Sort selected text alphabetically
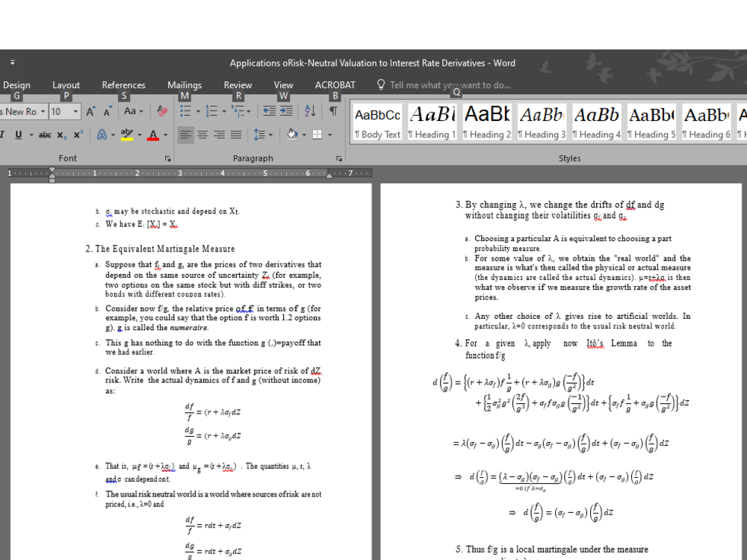This screenshot has width=747, height=560. (310, 111)
